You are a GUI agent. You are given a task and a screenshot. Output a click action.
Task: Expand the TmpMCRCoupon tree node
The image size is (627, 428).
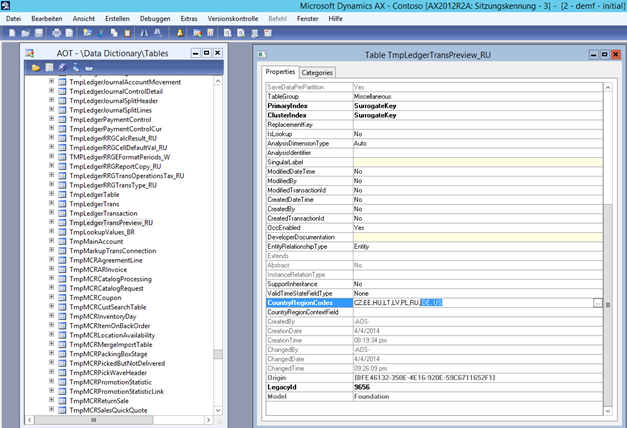tap(51, 298)
